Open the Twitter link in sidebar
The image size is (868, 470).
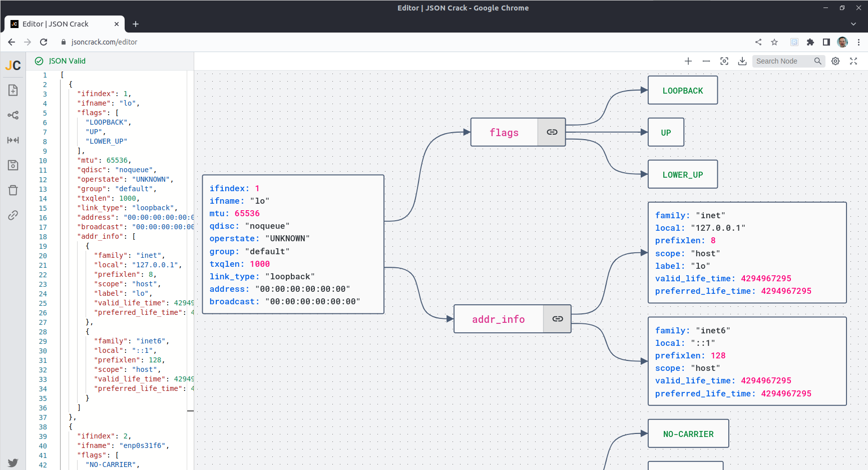pyautogui.click(x=13, y=462)
